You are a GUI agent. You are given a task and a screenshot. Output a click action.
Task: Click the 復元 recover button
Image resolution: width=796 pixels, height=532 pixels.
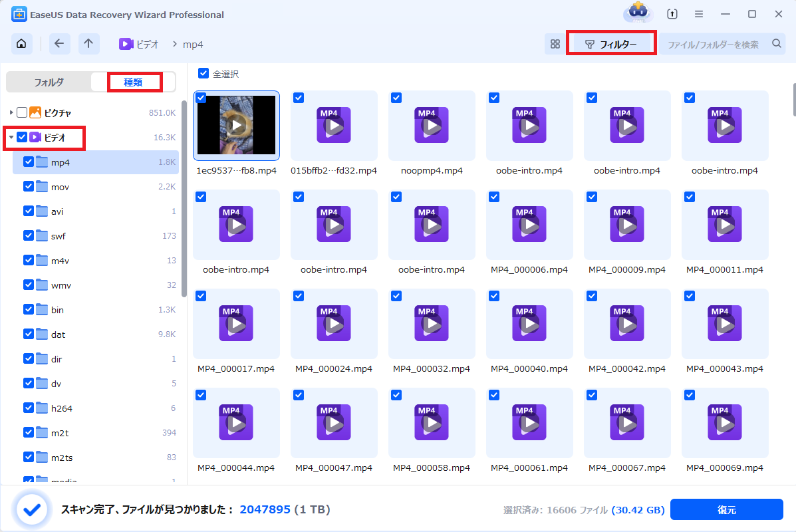(x=726, y=510)
